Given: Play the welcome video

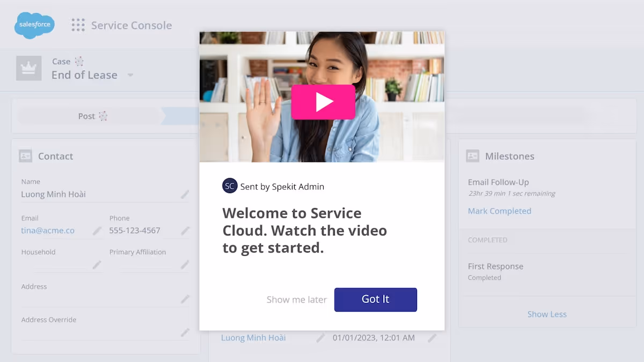Looking at the screenshot, I should pos(323,102).
